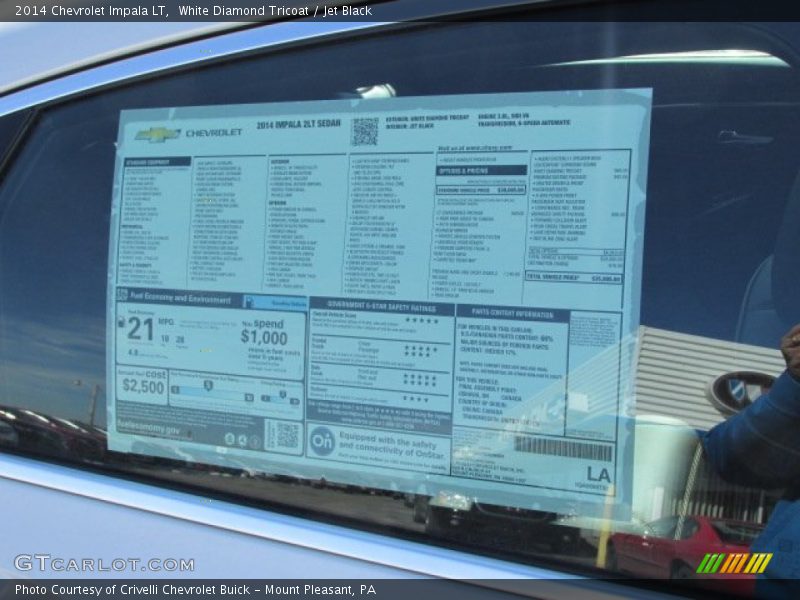The height and width of the screenshot is (600, 800).
Task: Click the smog rating slider
Action: [x=279, y=398]
